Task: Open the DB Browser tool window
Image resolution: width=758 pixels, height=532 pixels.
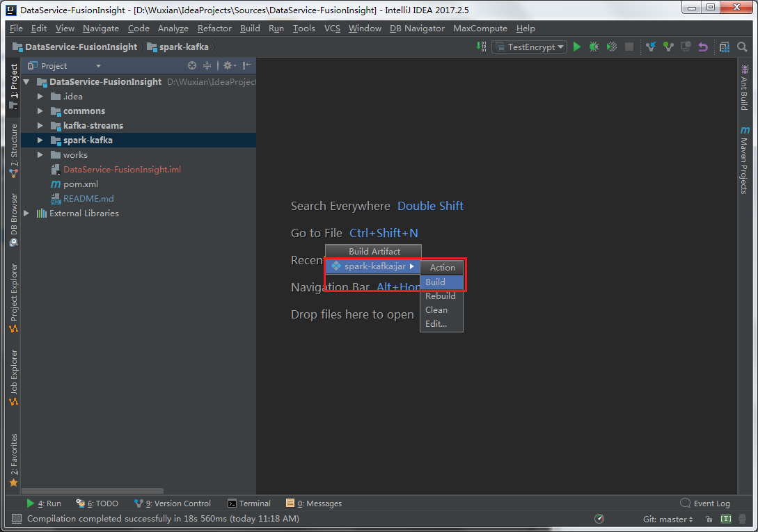Action: (13, 220)
